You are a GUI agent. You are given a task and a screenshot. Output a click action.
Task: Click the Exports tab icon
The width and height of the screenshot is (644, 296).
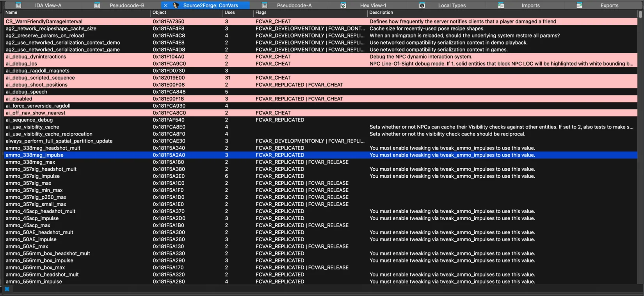(x=580, y=5)
